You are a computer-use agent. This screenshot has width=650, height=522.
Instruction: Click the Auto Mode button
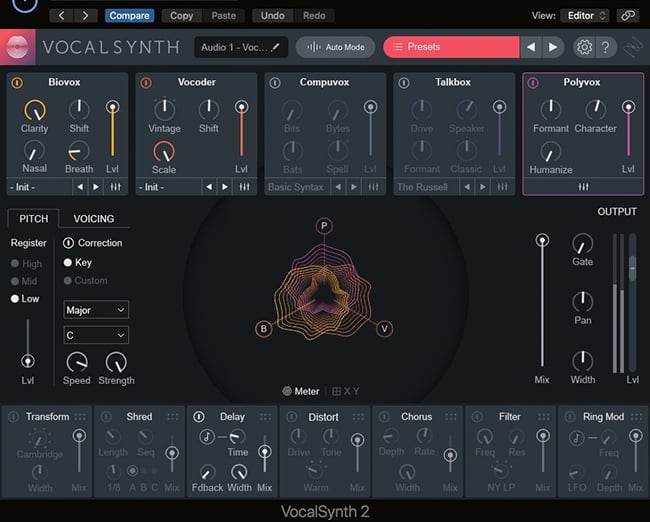(x=335, y=47)
